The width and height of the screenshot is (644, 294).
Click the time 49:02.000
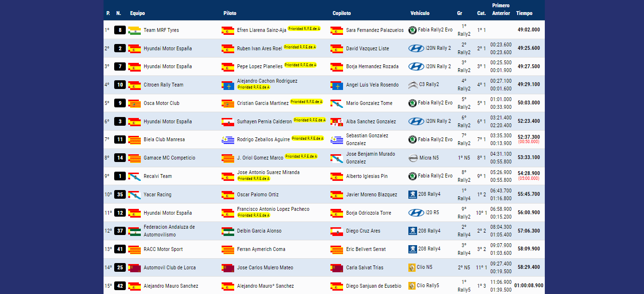(529, 30)
